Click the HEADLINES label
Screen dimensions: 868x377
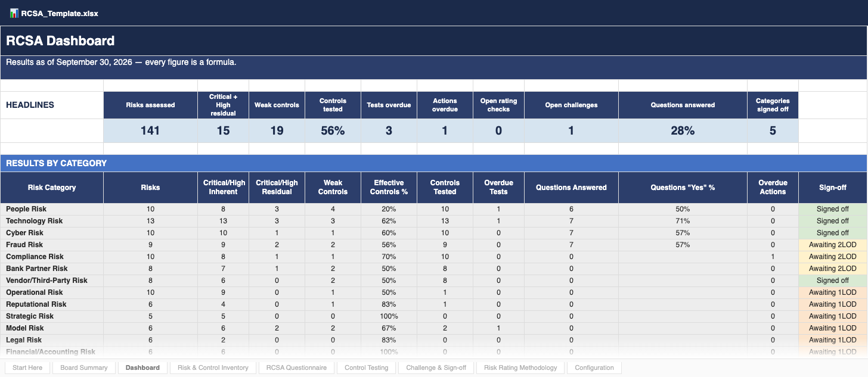point(30,105)
